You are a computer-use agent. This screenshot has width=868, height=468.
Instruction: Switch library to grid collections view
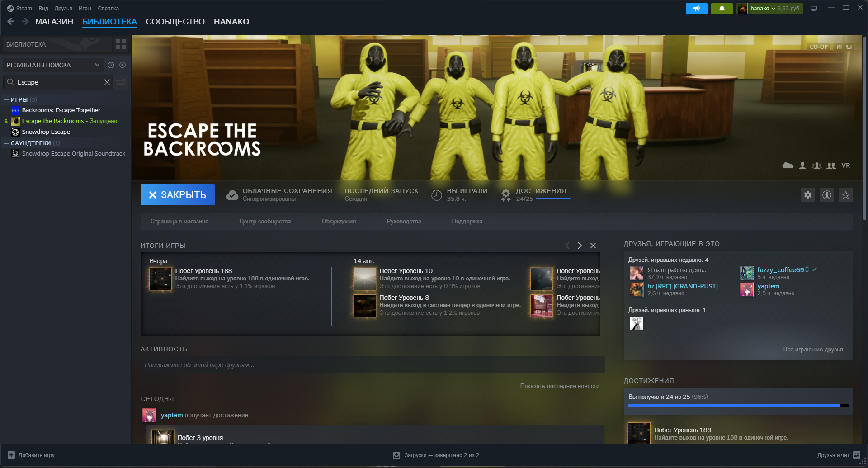click(121, 44)
